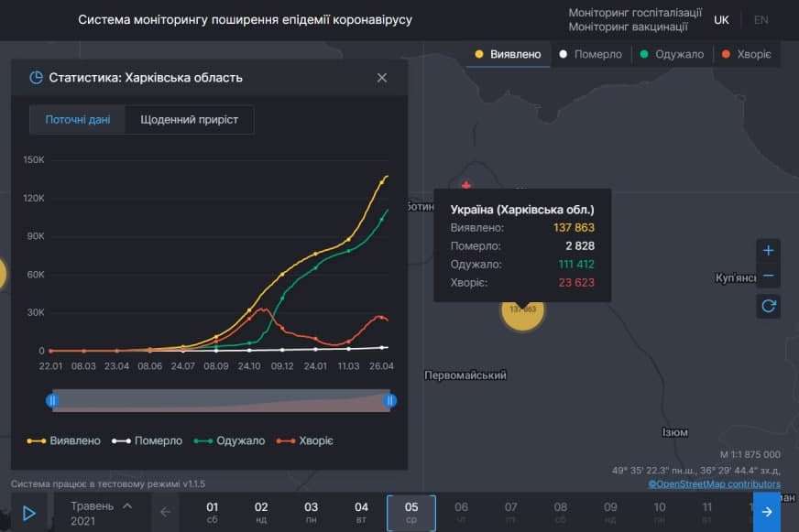Toggle the Померло series in the top legend
This screenshot has height=532, width=799.
591,54
